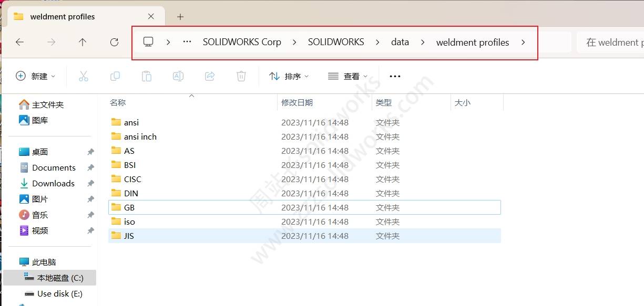Expand the chevron after the monitor icon
This screenshot has height=306, width=644.
(x=168, y=42)
